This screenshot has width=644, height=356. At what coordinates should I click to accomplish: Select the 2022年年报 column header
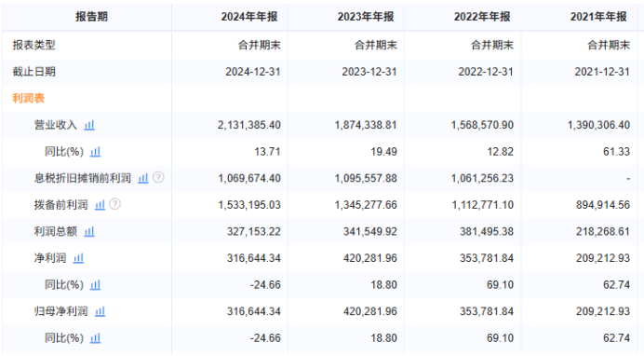[x=482, y=17]
